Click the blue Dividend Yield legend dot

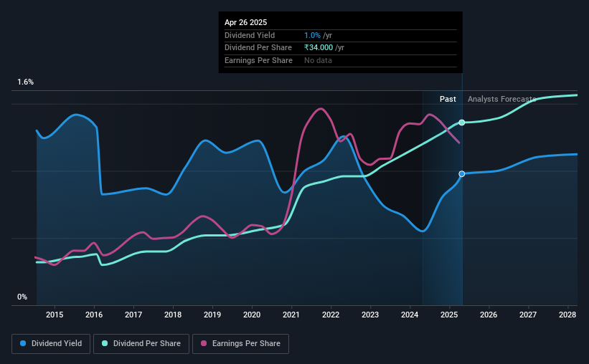[23, 343]
